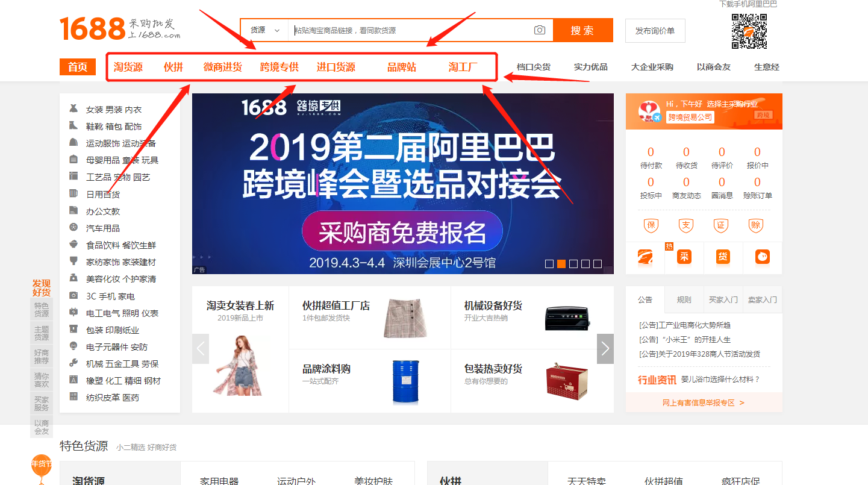Viewport: 868px width, 485px height.
Task: Open the 跨境专供 navigation item
Action: pyautogui.click(x=279, y=67)
